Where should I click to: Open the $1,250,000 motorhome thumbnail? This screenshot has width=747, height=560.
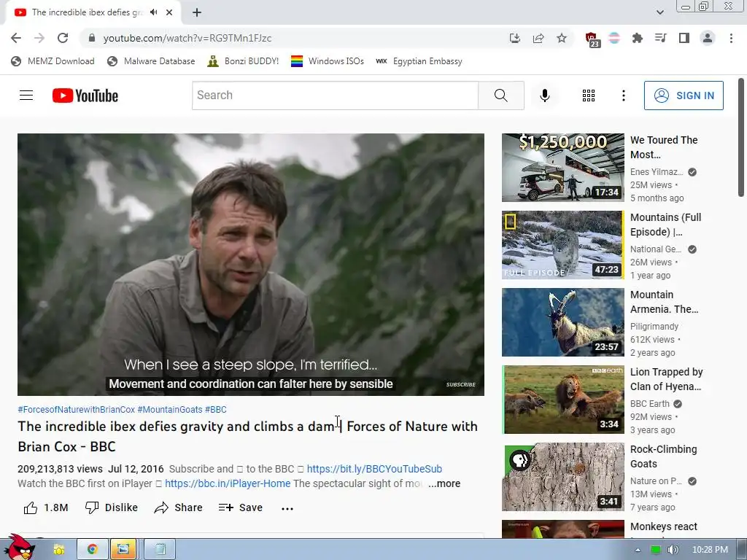click(x=562, y=167)
